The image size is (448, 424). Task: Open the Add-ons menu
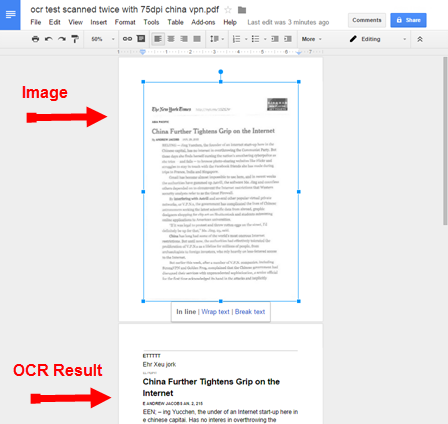pyautogui.click(x=203, y=22)
